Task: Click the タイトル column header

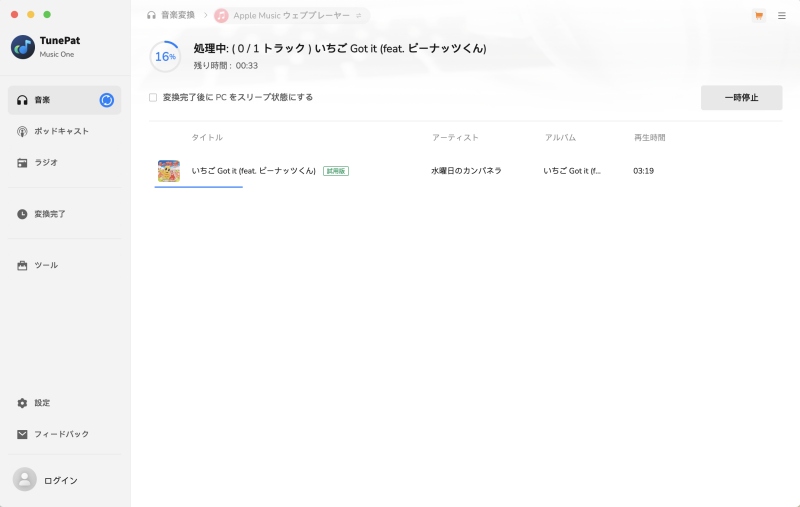Action: [207, 137]
